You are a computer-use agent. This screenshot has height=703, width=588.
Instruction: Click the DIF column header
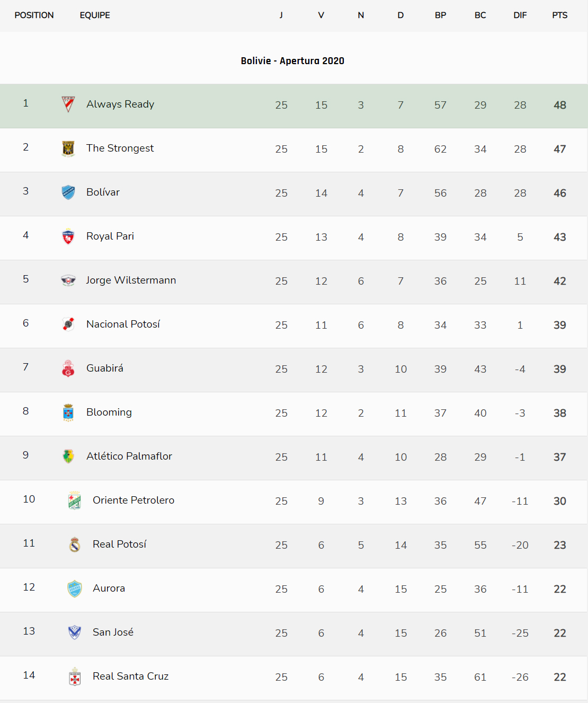tap(520, 15)
